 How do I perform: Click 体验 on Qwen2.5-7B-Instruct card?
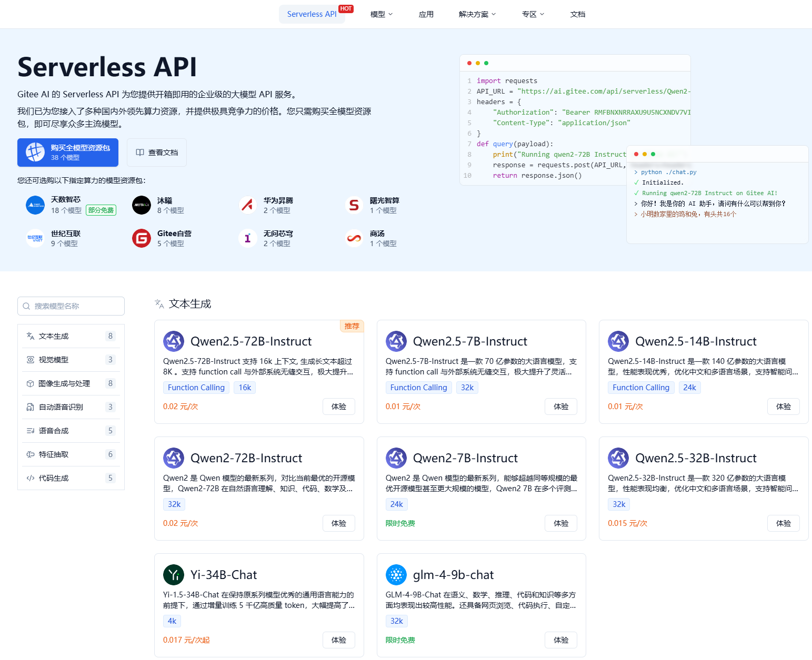(561, 407)
